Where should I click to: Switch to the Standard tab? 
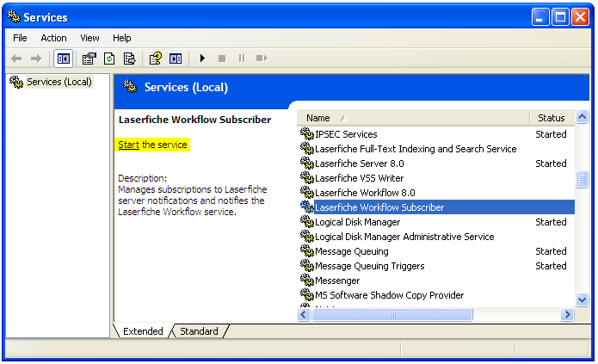pos(199,331)
